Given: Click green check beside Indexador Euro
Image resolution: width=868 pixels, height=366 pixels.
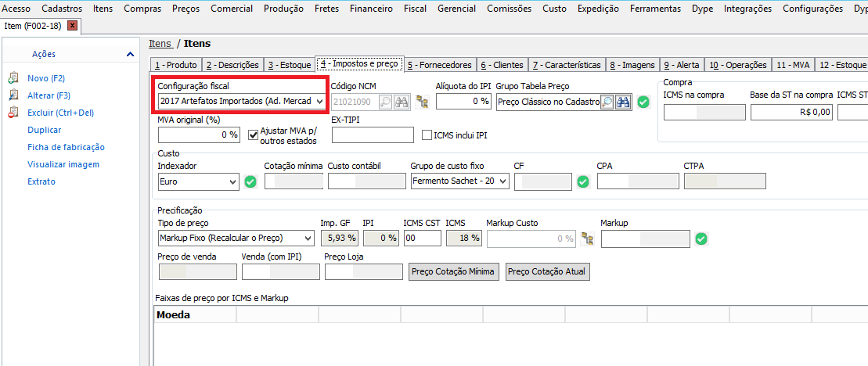Looking at the screenshot, I should tap(250, 181).
